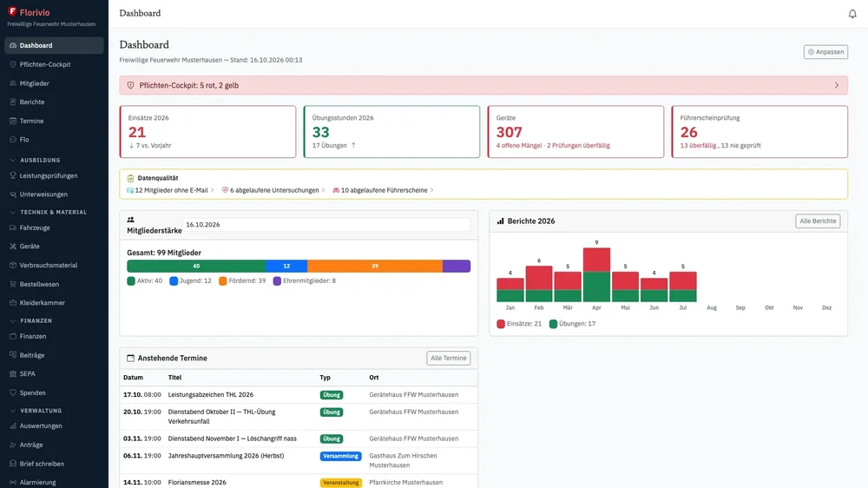Open the Einsätze 2026 stat card

pos(207,132)
